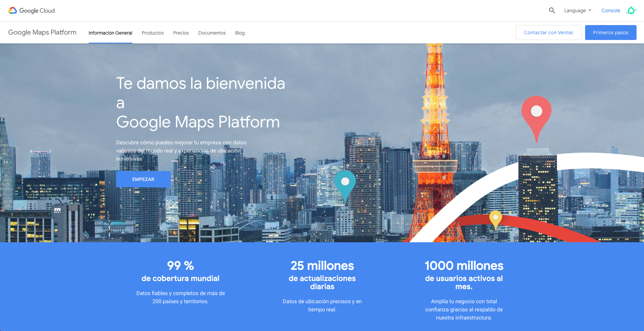Screen dimensions: 644x331
Task: Open the Precios menu item
Action: coord(181,33)
